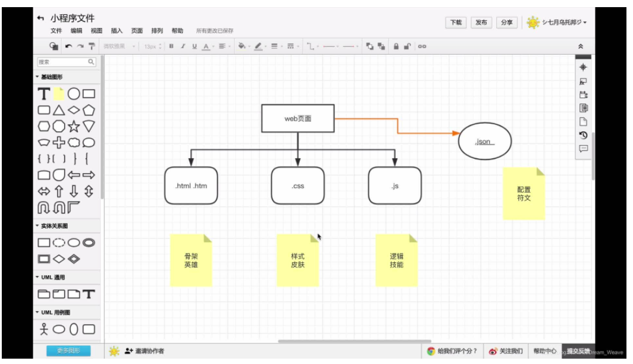633x364 pixels.
Task: Select the left arrow shape
Action: pyautogui.click(x=74, y=175)
